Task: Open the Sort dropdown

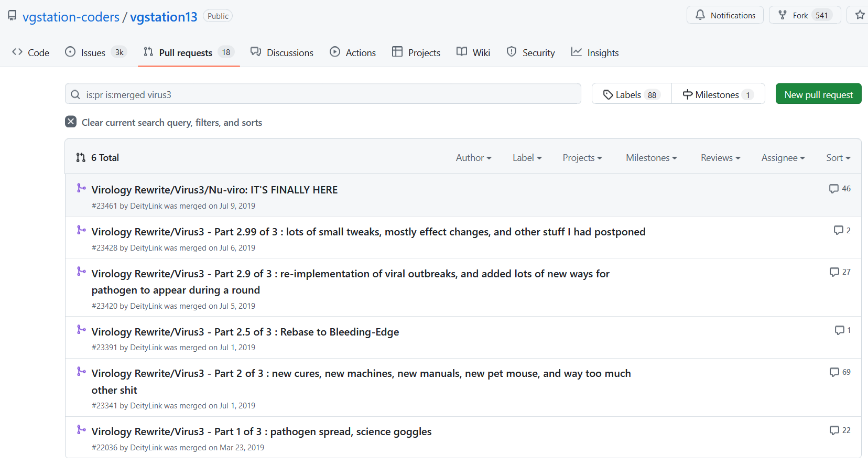Action: pos(838,158)
